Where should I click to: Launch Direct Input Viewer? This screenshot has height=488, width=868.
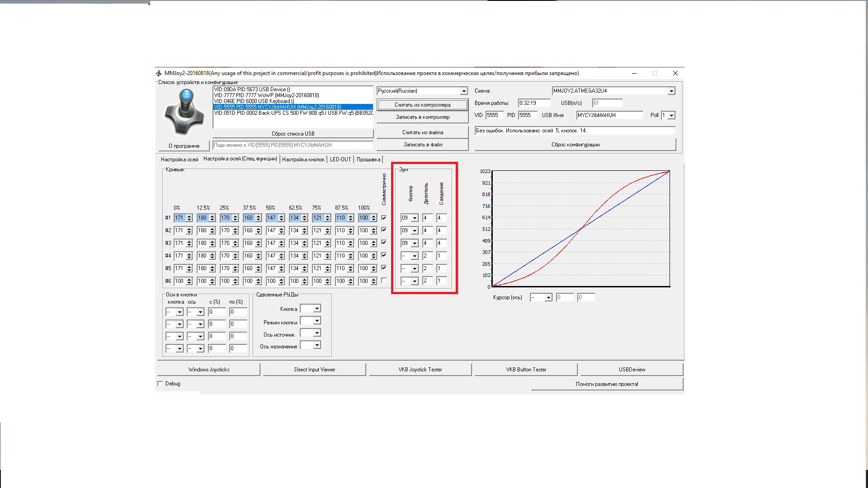click(315, 370)
